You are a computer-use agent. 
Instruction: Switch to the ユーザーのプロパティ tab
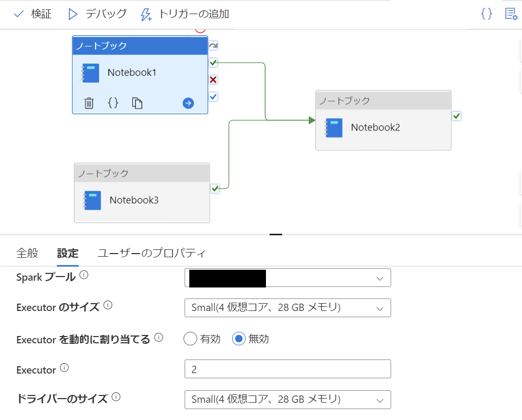coord(151,253)
